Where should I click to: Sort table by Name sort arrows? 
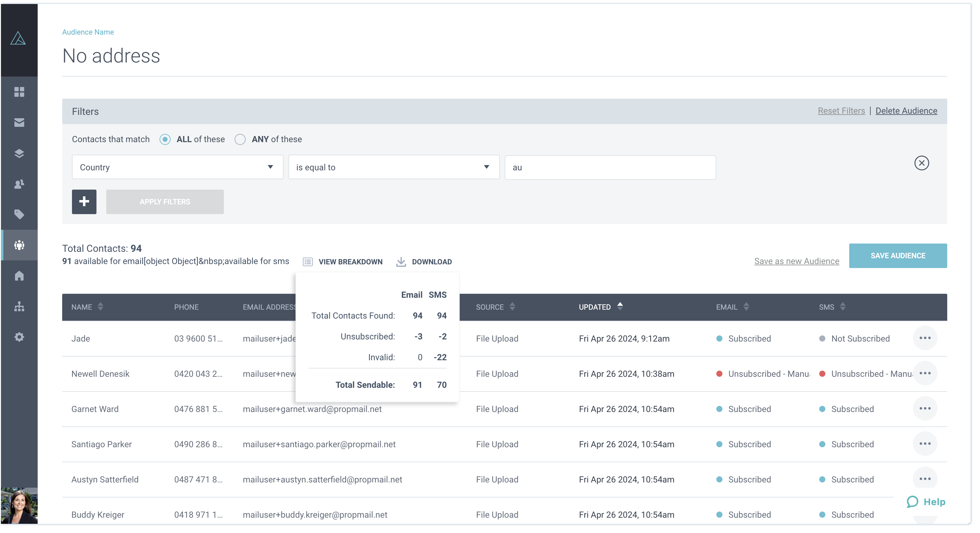pos(100,307)
